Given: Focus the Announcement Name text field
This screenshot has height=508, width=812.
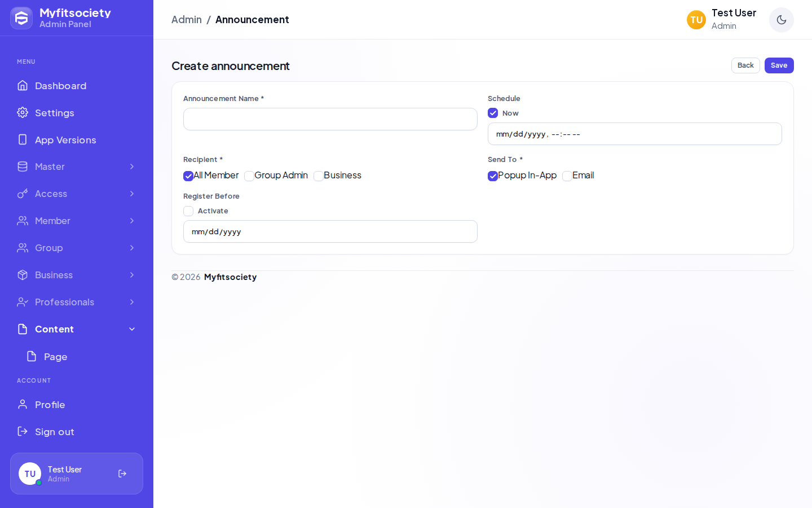Looking at the screenshot, I should pos(330,119).
